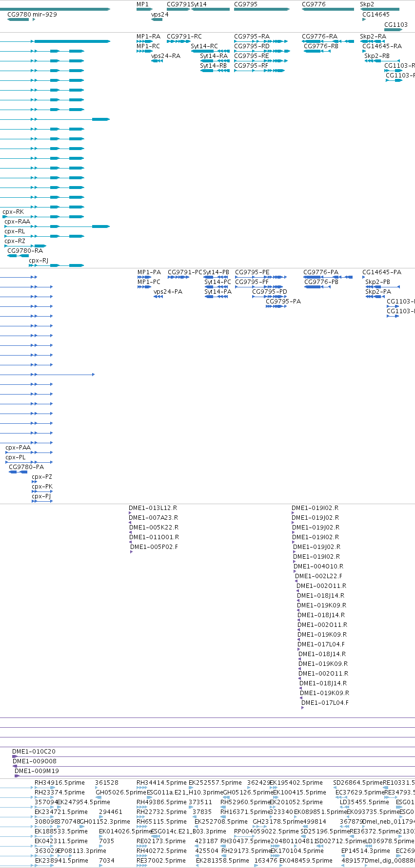Click protein vps24-PA
This screenshot has height=868, width=415.
click(168, 292)
